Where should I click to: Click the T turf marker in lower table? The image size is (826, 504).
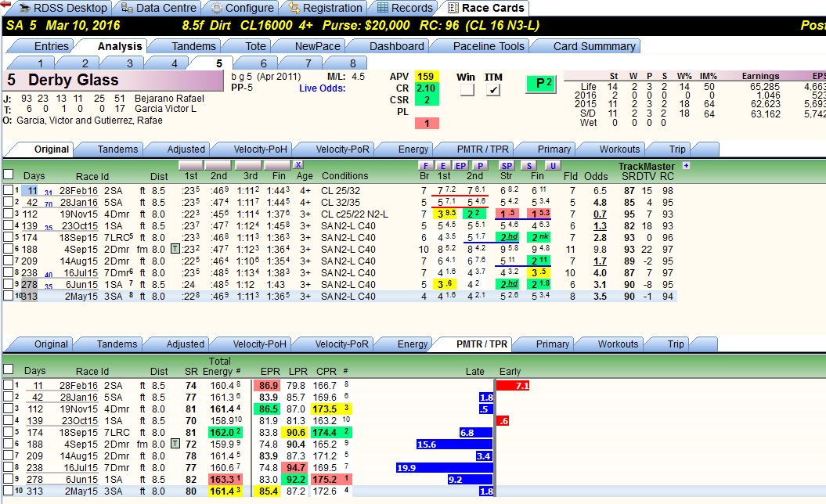point(175,444)
